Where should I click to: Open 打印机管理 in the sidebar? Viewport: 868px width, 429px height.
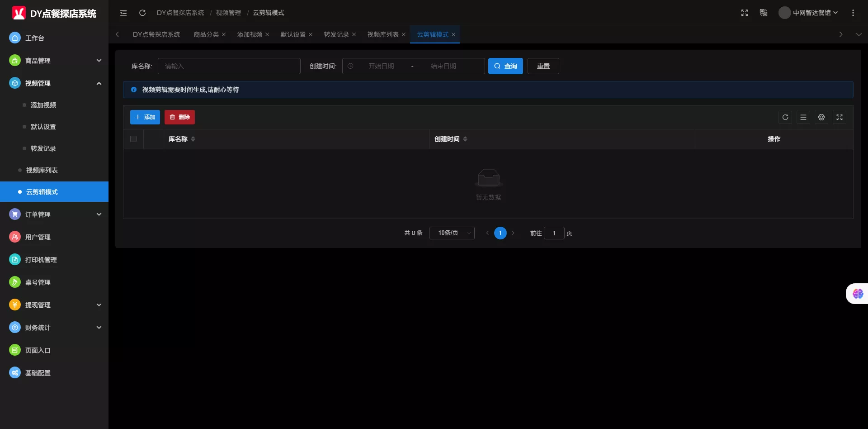41,260
